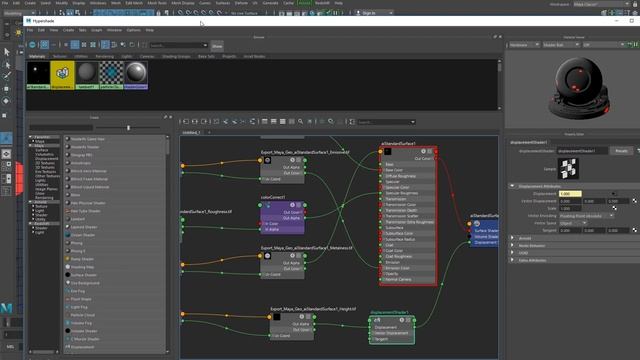Click the black swatch icon on Height file node
Image resolution: width=640 pixels, height=360 pixels.
tap(277, 317)
